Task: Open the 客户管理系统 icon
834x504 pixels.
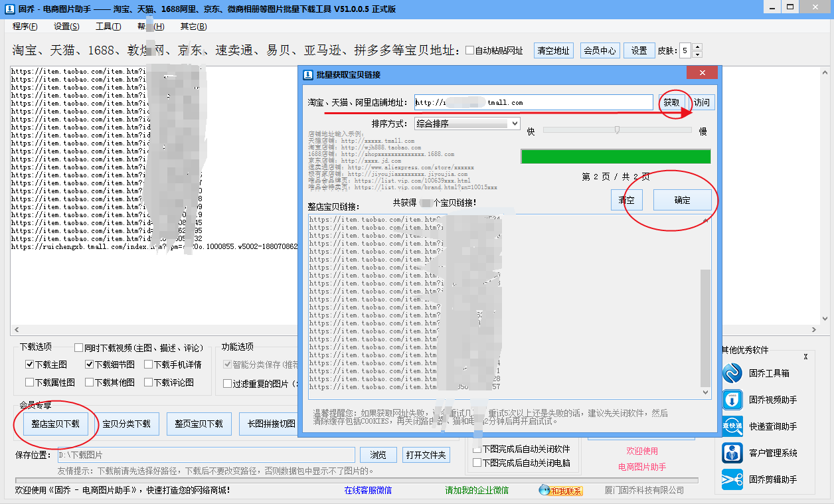Action: tap(732, 453)
